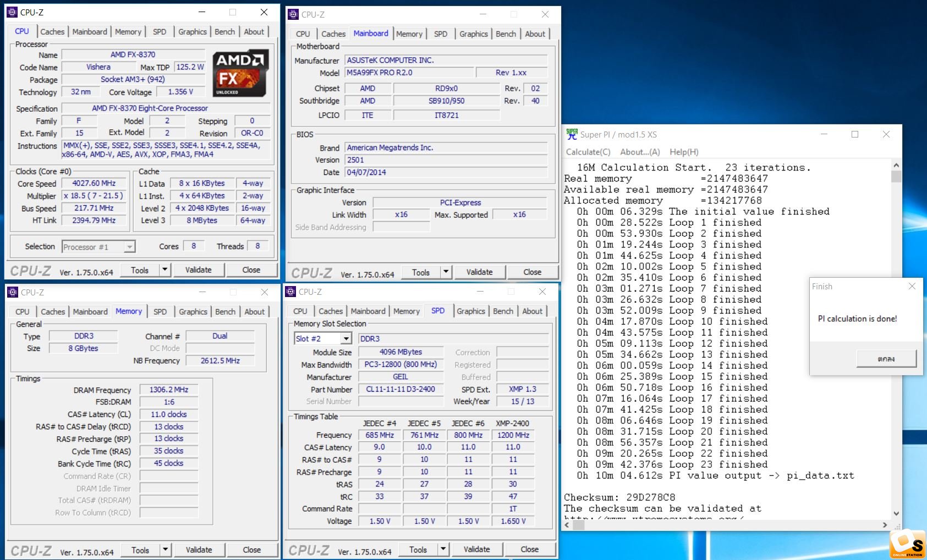Click the Online Station logo in the corner
The image size is (927, 560).
tap(908, 545)
